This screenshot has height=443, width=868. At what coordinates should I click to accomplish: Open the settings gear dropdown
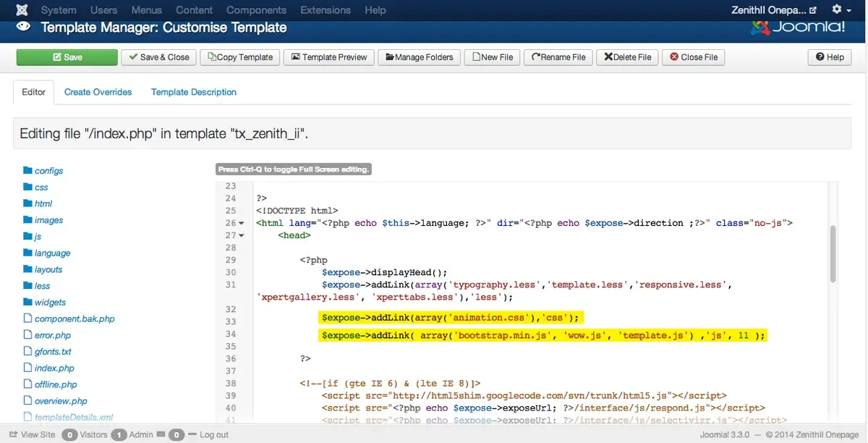pyautogui.click(x=841, y=9)
